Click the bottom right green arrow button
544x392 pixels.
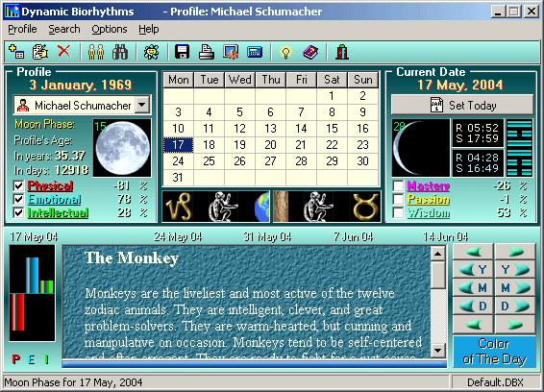[515, 325]
